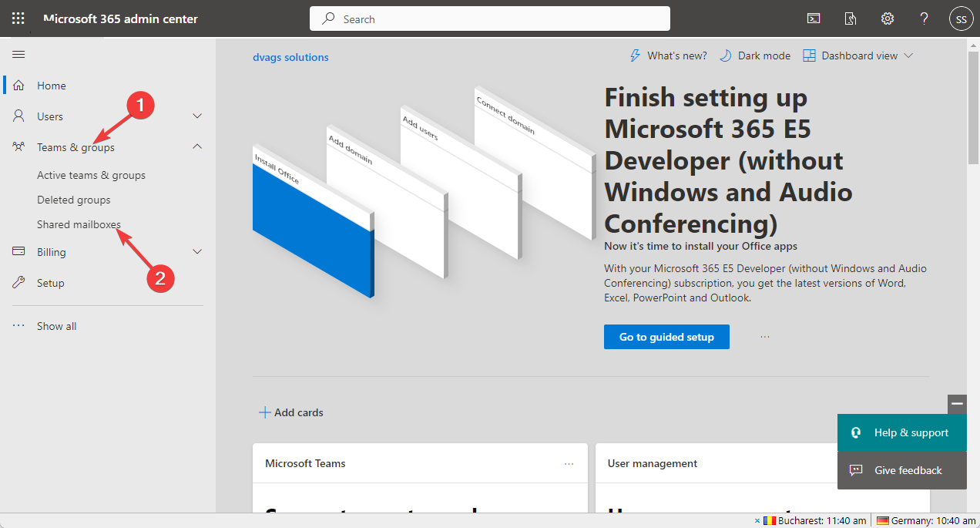Screen dimensions: 980x528
Task: Click the Help & support headset icon
Action: pyautogui.click(x=855, y=432)
